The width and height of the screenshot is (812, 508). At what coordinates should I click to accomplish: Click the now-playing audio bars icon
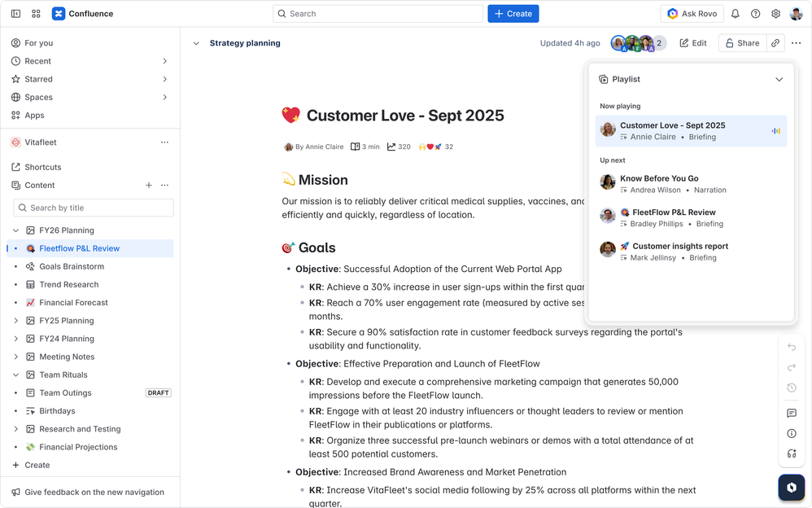click(775, 131)
